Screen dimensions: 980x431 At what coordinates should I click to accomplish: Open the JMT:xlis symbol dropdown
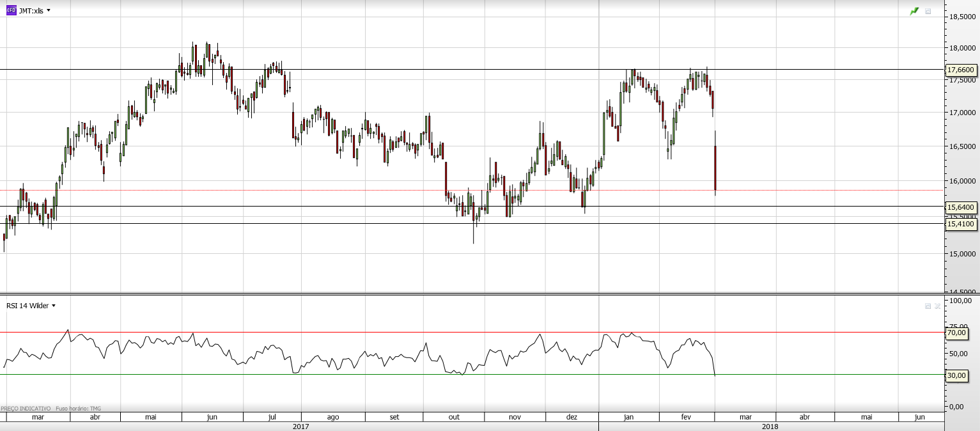pos(49,11)
